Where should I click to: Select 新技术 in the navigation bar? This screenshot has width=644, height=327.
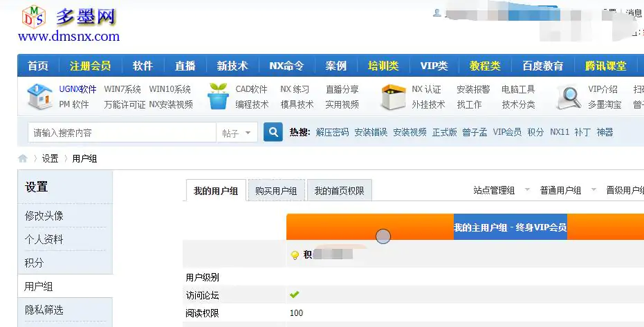tap(232, 66)
